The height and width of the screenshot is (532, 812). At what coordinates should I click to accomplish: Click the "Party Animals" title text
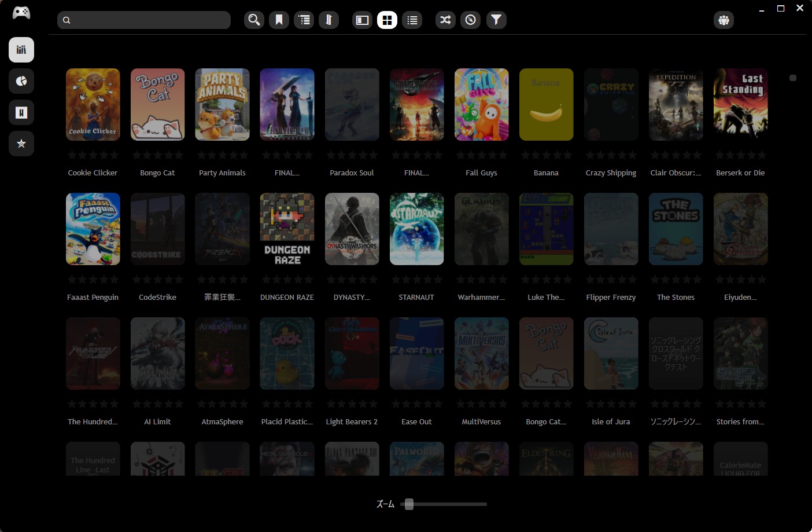point(222,173)
